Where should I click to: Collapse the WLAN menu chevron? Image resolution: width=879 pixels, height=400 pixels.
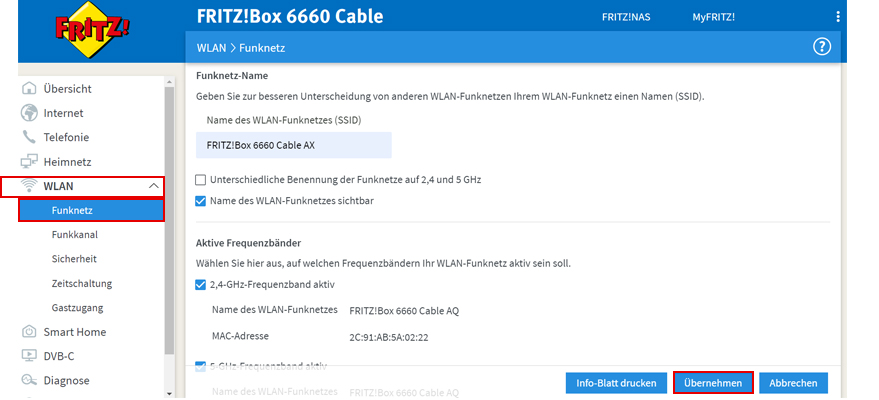[153, 186]
